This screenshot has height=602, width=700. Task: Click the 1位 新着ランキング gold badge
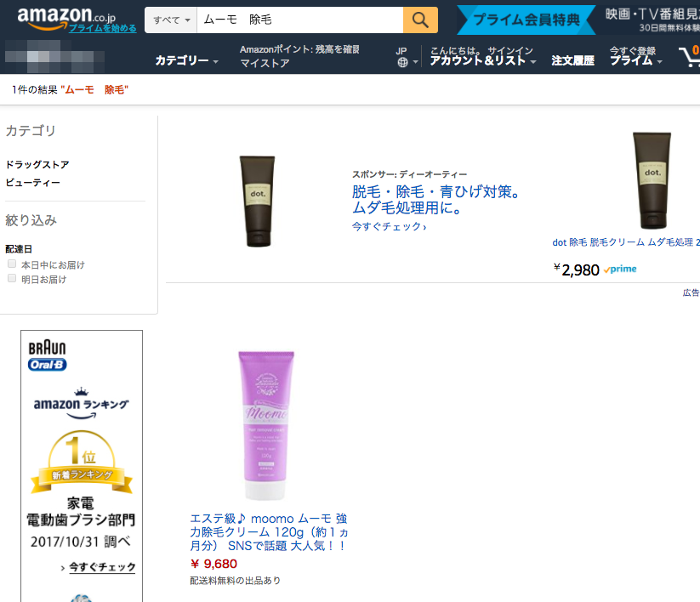click(82, 462)
